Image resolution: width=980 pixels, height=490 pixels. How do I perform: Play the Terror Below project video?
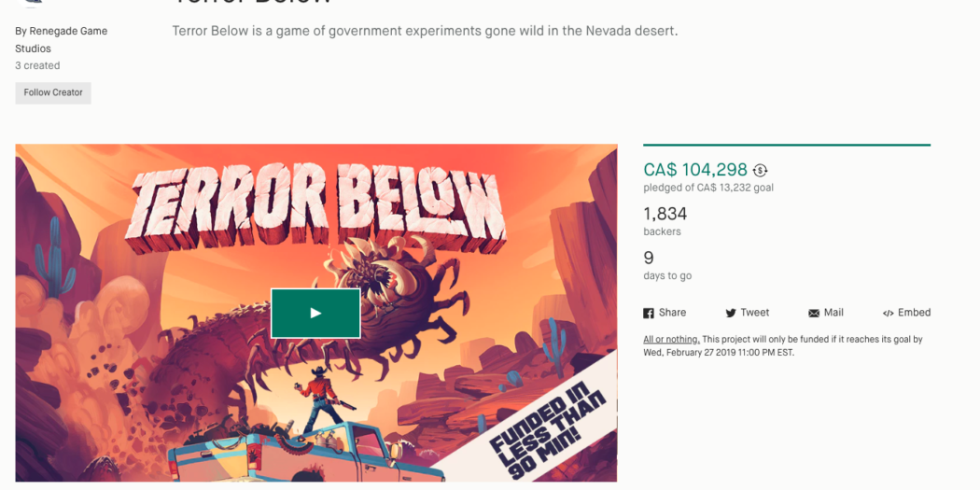point(315,313)
